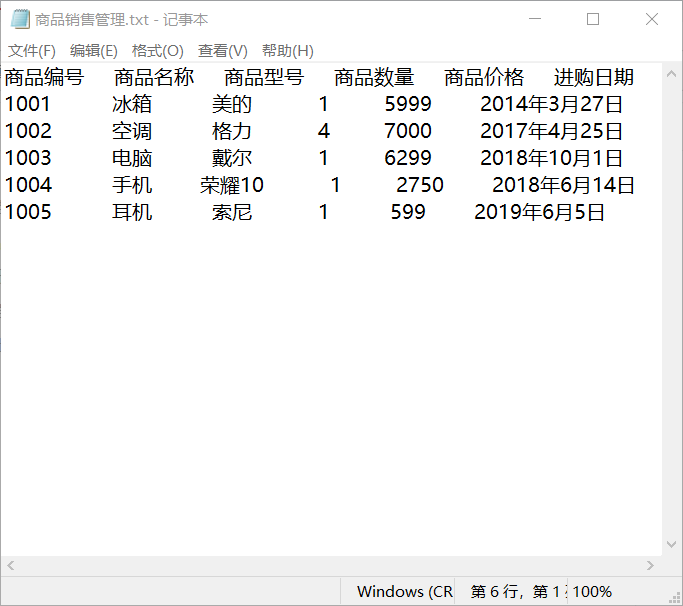Click the date 2018年6月14日
The image size is (683, 606).
563,185
